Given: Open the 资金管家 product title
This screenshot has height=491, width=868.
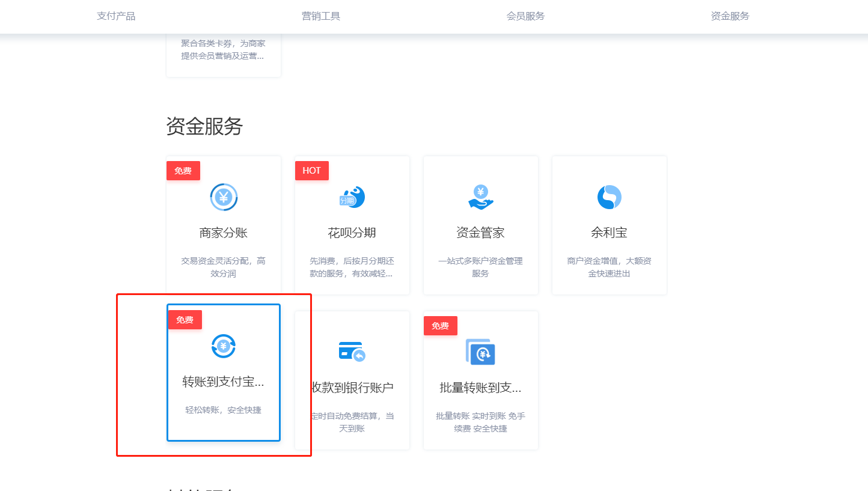Looking at the screenshot, I should pos(481,233).
